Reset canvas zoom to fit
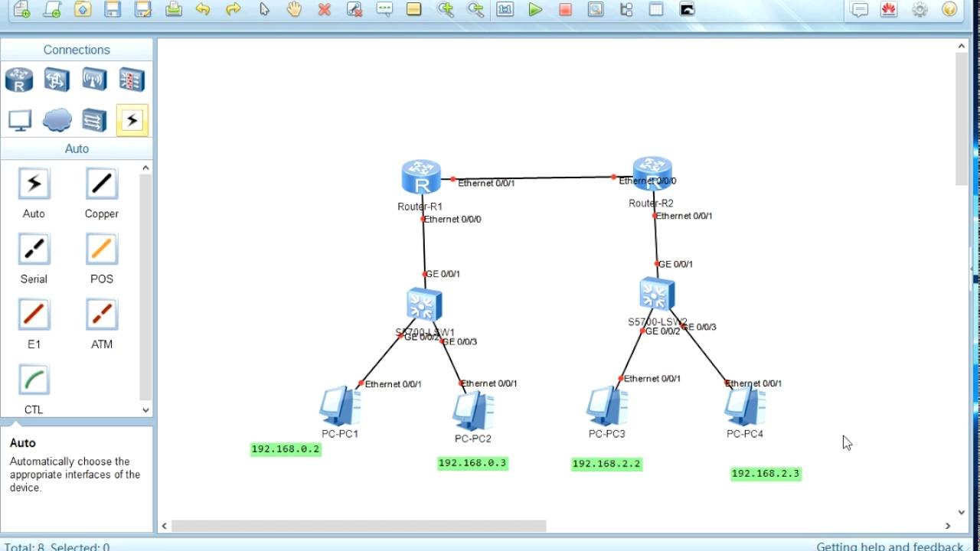980x551 pixels. (505, 9)
